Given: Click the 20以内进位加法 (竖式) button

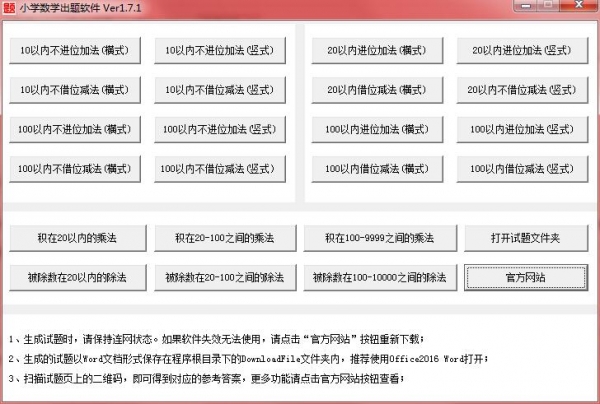Looking at the screenshot, I should tap(522, 50).
